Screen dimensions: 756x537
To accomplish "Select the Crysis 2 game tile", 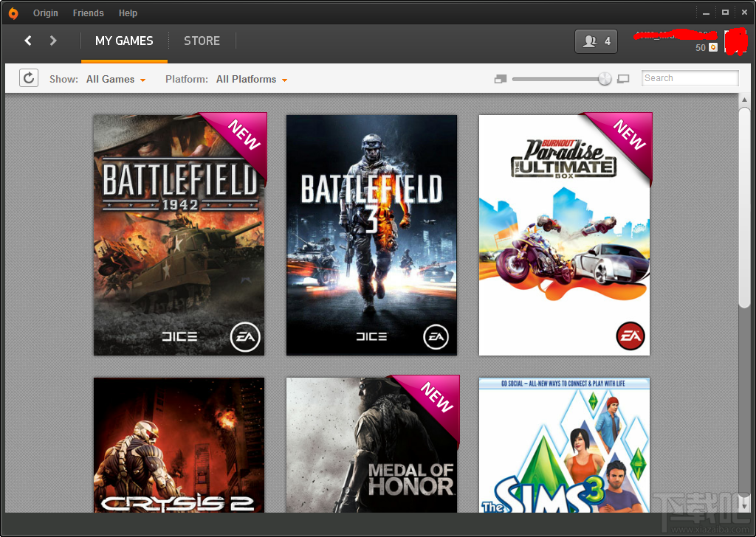I will 179,445.
